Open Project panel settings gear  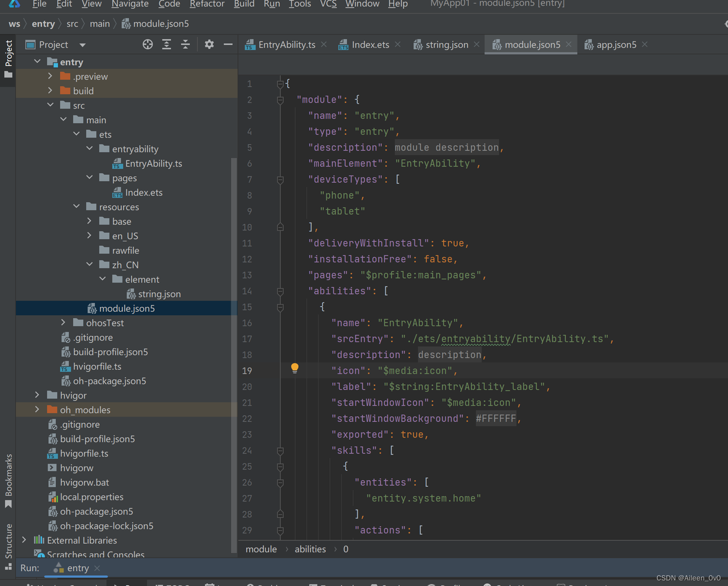pos(209,45)
